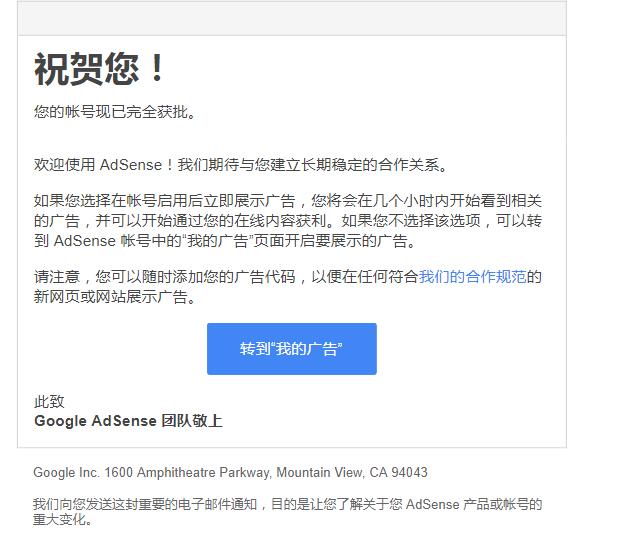Image resolution: width=634 pixels, height=533 pixels.
Task: Click the line starting 到 AdSense 帐号中的
Action: tap(225, 241)
